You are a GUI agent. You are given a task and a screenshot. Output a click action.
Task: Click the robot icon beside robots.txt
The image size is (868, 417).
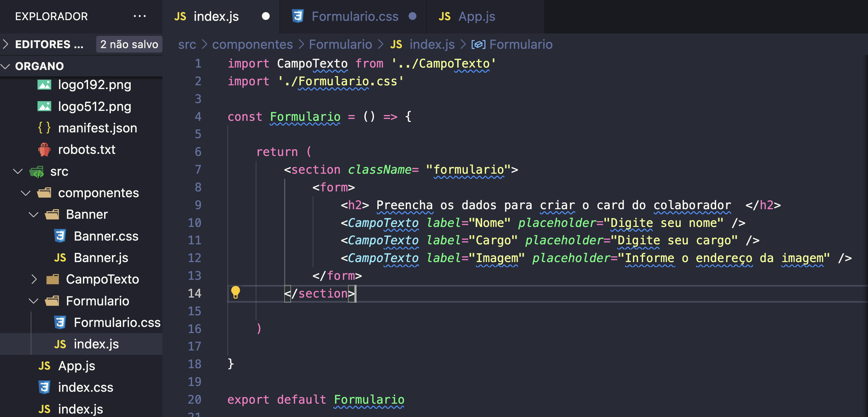pyautogui.click(x=44, y=149)
